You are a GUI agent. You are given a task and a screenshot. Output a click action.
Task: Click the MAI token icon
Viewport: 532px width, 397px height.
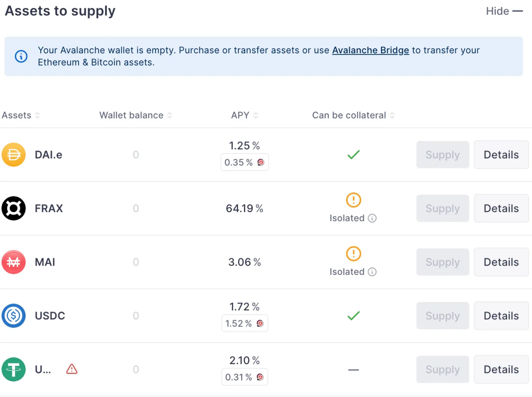[14, 262]
